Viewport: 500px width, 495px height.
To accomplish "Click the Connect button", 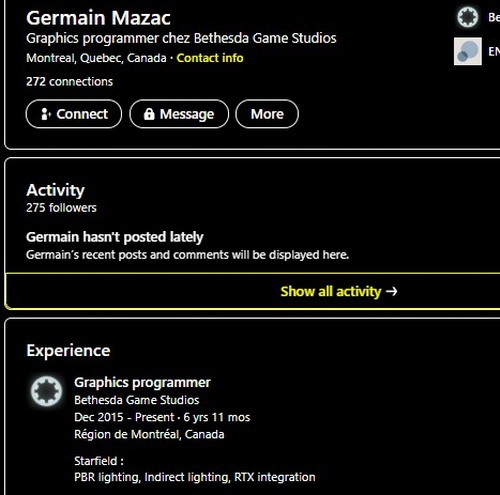I will click(74, 114).
